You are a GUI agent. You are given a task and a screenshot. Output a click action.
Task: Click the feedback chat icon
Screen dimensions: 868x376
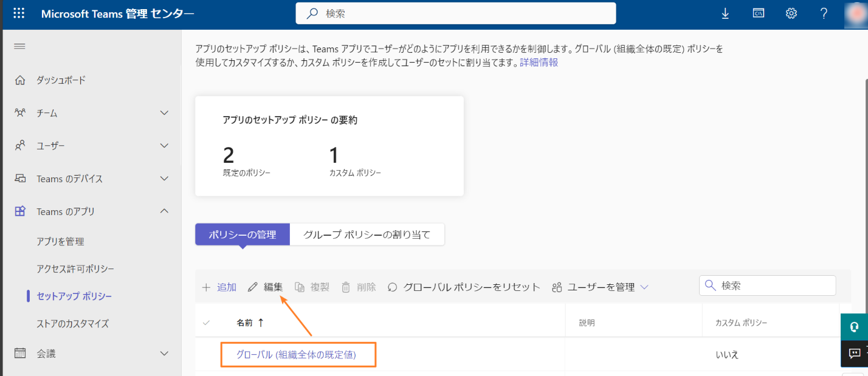(x=854, y=354)
